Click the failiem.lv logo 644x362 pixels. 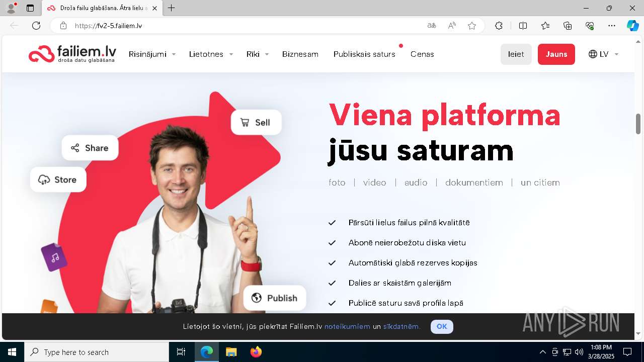pos(72,54)
